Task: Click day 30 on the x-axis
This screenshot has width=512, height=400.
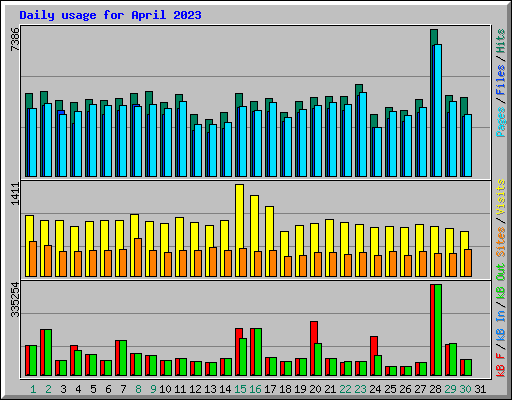Action: pos(465,389)
